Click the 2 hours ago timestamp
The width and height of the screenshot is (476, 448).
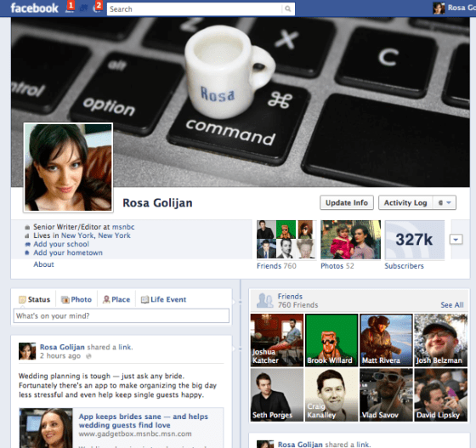pos(60,356)
